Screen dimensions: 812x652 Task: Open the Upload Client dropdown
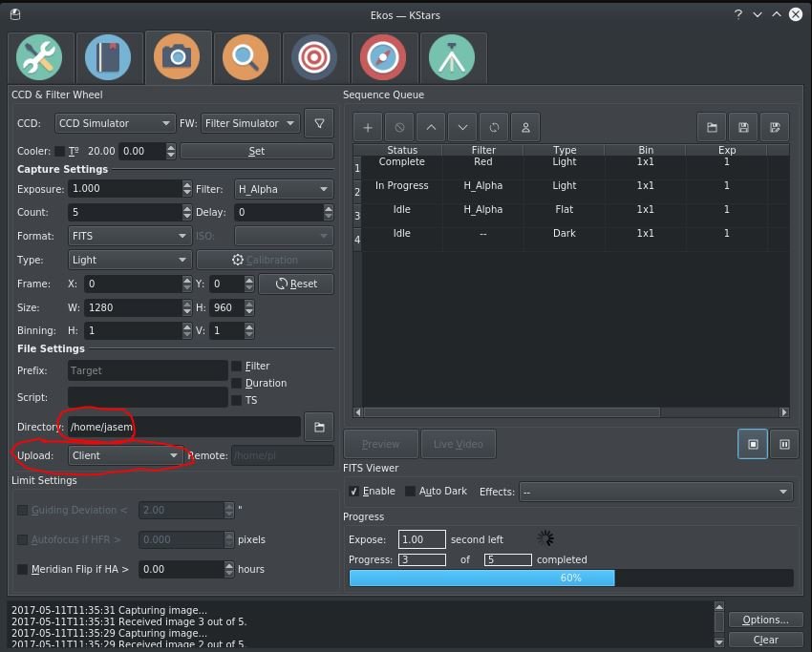(125, 455)
